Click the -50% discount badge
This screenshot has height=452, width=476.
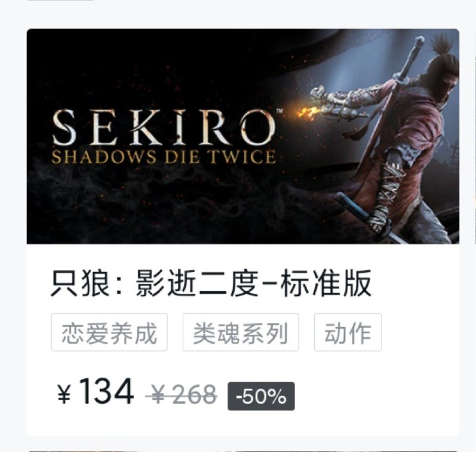(x=261, y=397)
